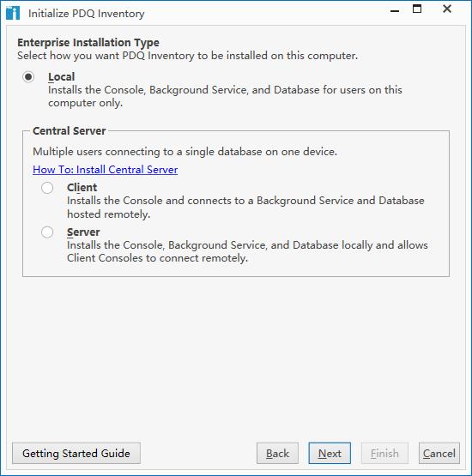The height and width of the screenshot is (476, 472).
Task: Proceed with the Next button
Action: click(330, 453)
